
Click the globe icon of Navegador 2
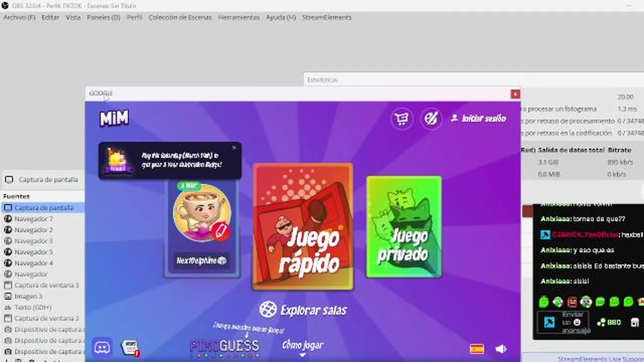(8, 230)
